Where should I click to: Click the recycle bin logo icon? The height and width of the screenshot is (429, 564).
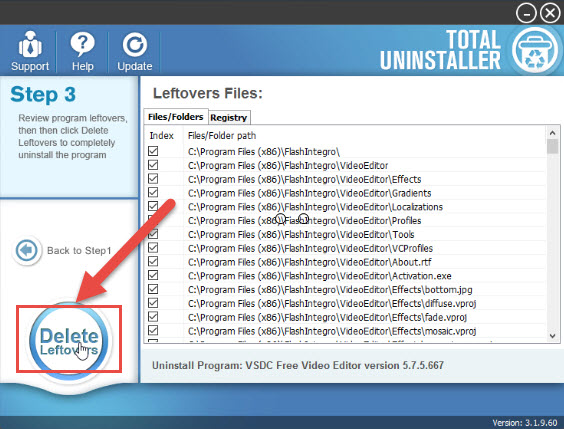point(535,50)
